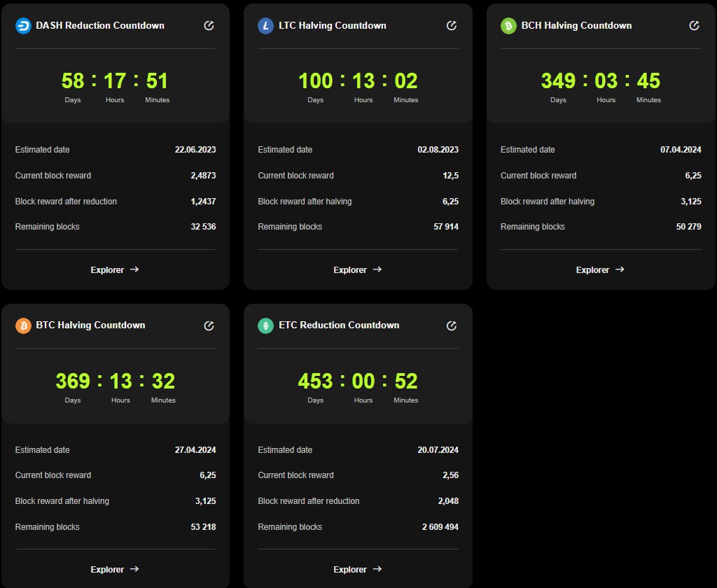
Task: Click the DASH countdown timer 58:17:51
Action: pyautogui.click(x=115, y=81)
